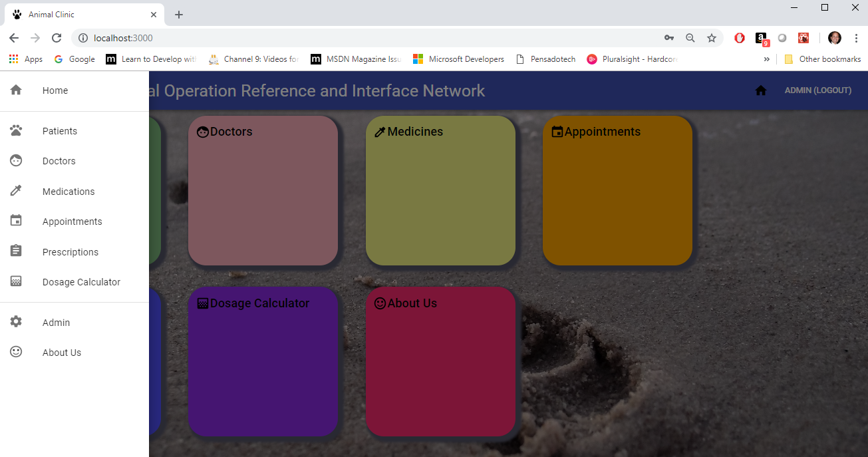Open the crimson About Us tile
The height and width of the screenshot is (457, 868).
click(x=440, y=362)
